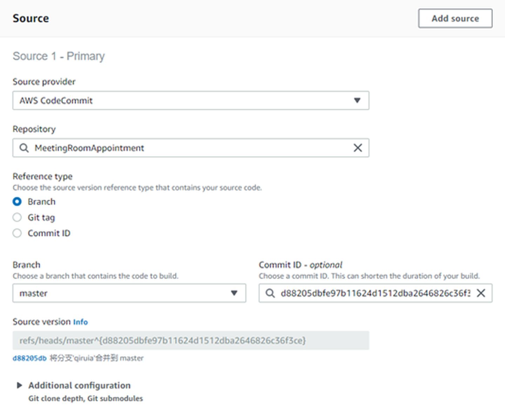Image resolution: width=505 pixels, height=420 pixels.
Task: Open the Source version Info link
Action: coord(80,322)
